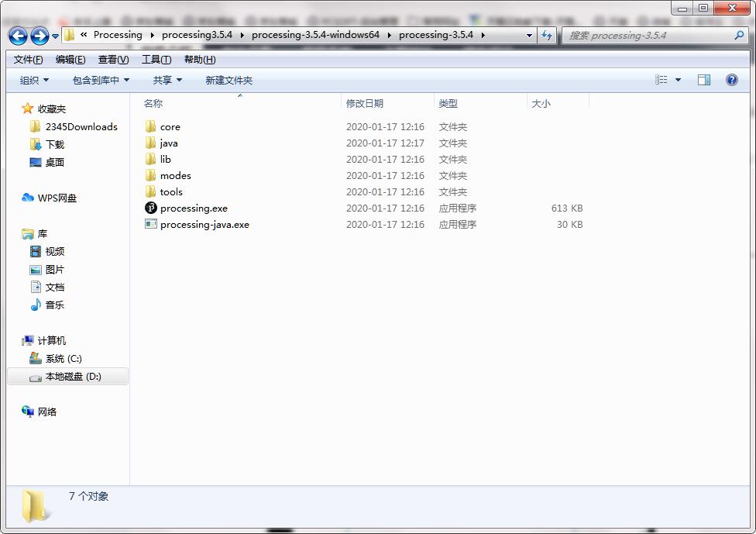Viewport: 756px width, 534px height.
Task: Refresh the folder with the refresh icon
Action: pyautogui.click(x=547, y=35)
